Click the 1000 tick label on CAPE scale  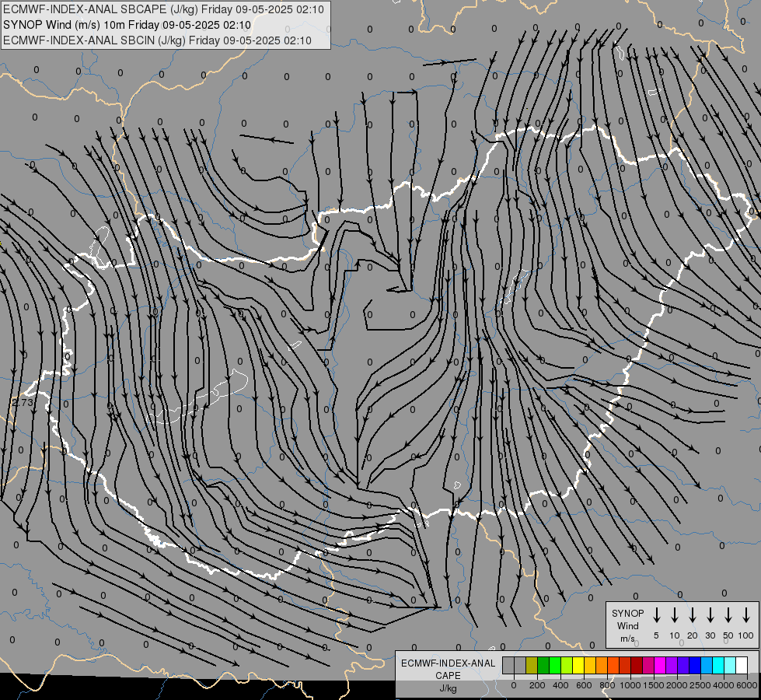630,685
